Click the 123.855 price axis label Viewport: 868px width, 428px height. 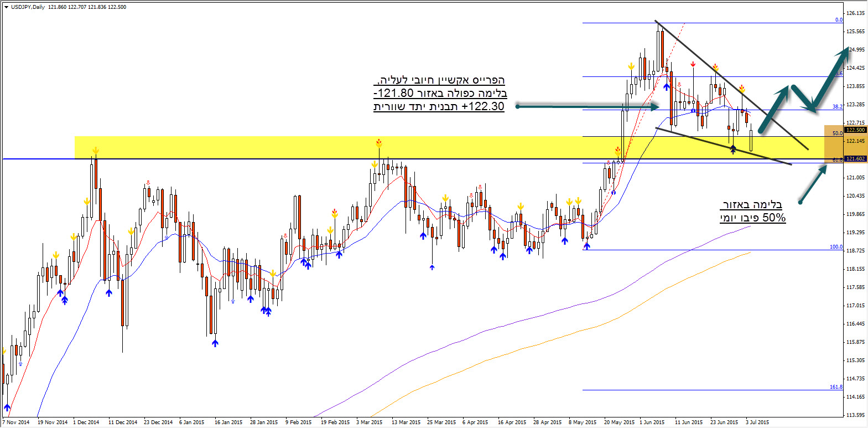point(855,86)
